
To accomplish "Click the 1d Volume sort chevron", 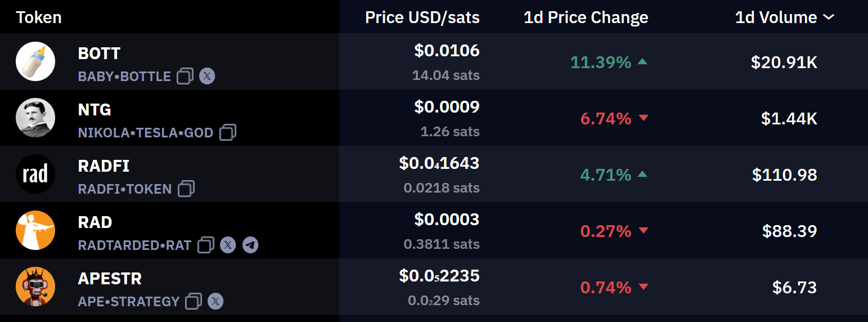I will pos(829,17).
